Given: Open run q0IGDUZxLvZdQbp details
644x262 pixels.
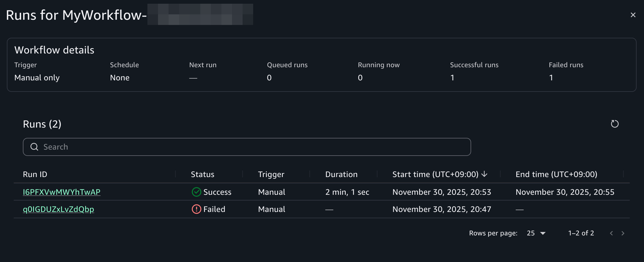Looking at the screenshot, I should click(x=58, y=209).
